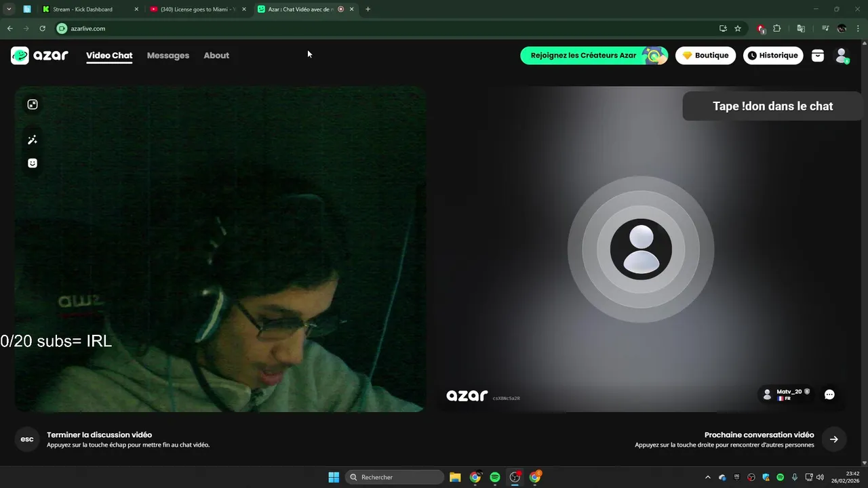Close the License goes to Miami tab
Screen dimensions: 868x488
pyautogui.click(x=244, y=9)
